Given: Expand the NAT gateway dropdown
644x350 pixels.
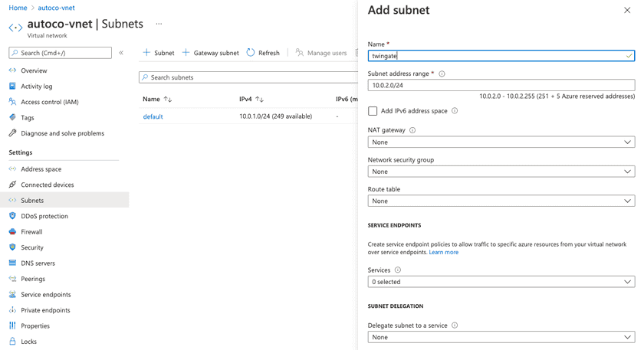Looking at the screenshot, I should [x=501, y=142].
